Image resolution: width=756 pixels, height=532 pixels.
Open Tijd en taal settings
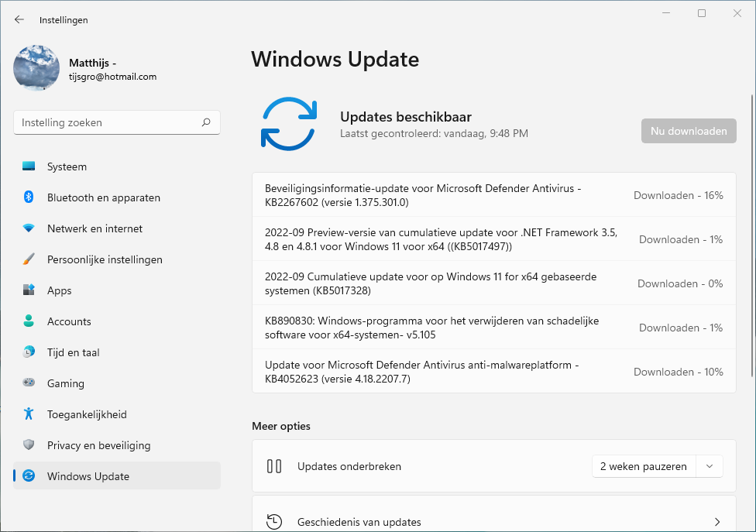73,352
